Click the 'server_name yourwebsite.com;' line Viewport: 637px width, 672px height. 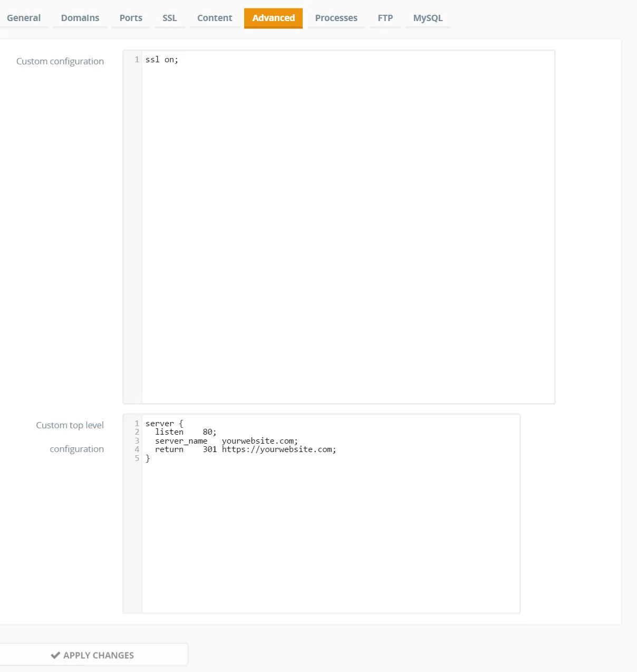[226, 441]
